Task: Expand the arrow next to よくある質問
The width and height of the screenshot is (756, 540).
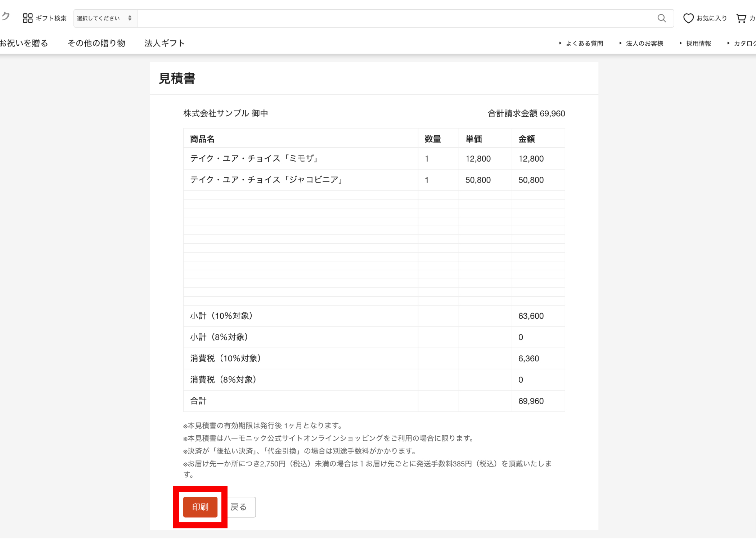Action: pos(560,43)
